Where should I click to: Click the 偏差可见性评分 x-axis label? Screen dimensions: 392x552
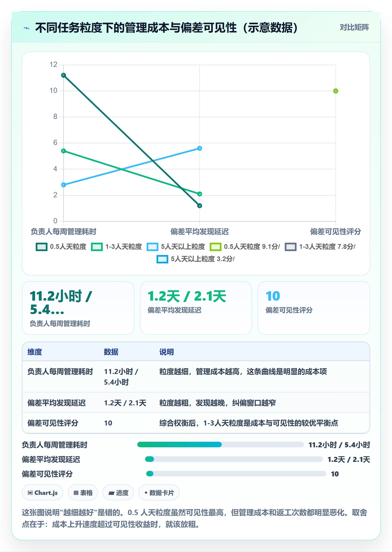click(335, 232)
